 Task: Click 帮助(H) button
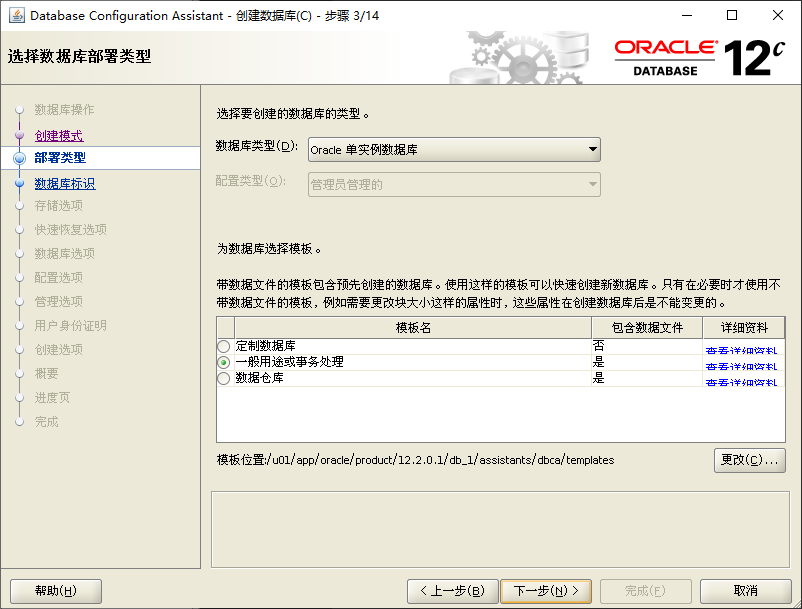[x=56, y=591]
